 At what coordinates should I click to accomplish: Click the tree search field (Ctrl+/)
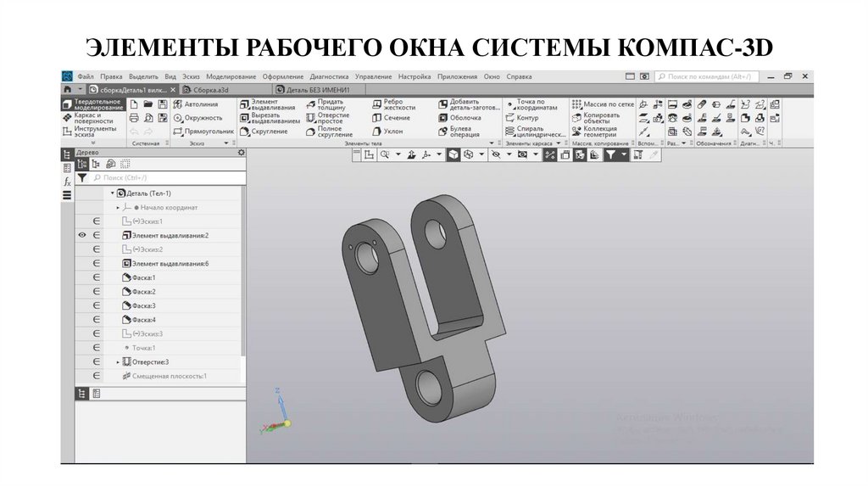(x=169, y=178)
